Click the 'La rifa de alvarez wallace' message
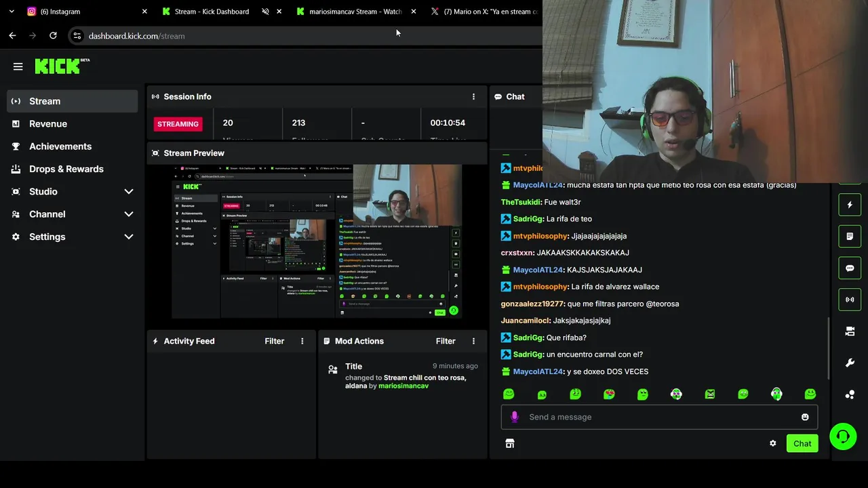This screenshot has height=488, width=868. [x=615, y=287]
